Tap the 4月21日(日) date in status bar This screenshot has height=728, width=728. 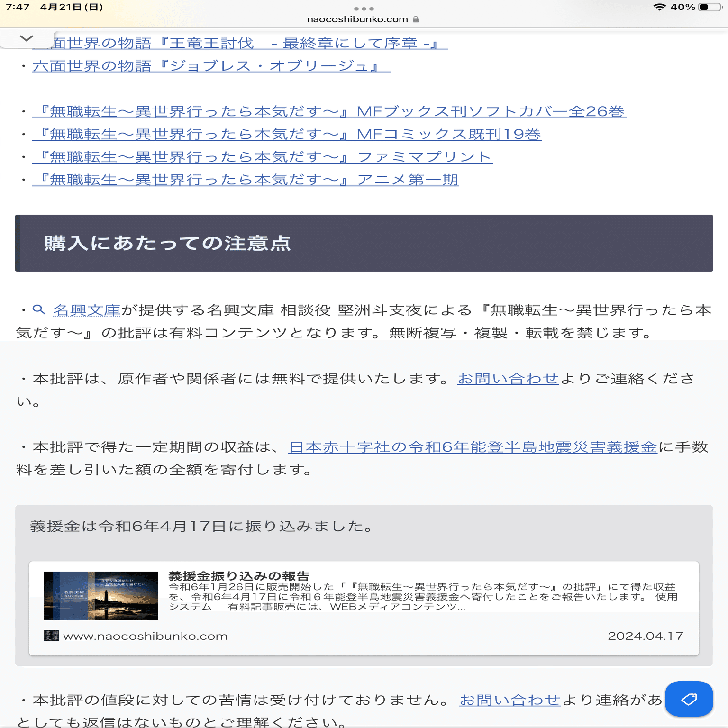point(72,7)
